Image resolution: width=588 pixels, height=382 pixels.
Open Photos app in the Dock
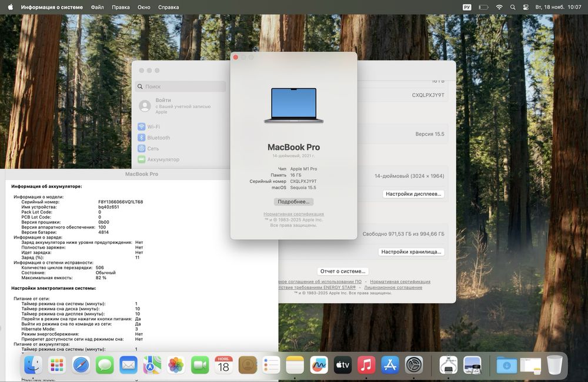(176, 365)
